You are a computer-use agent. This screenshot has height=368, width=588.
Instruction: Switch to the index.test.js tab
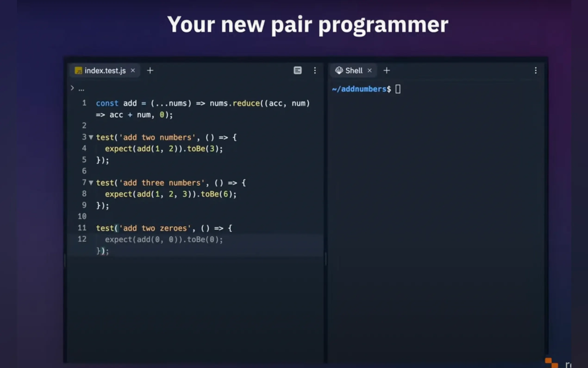pyautogui.click(x=105, y=71)
